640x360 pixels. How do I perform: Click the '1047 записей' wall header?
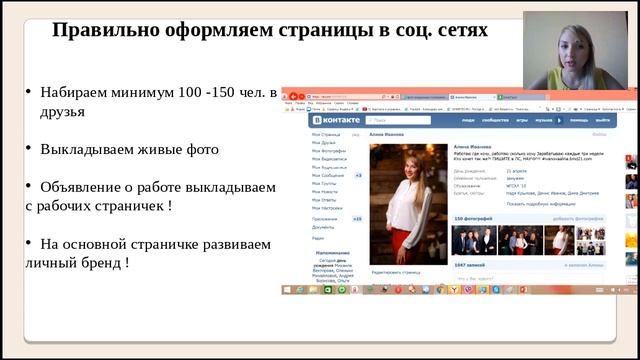click(469, 265)
